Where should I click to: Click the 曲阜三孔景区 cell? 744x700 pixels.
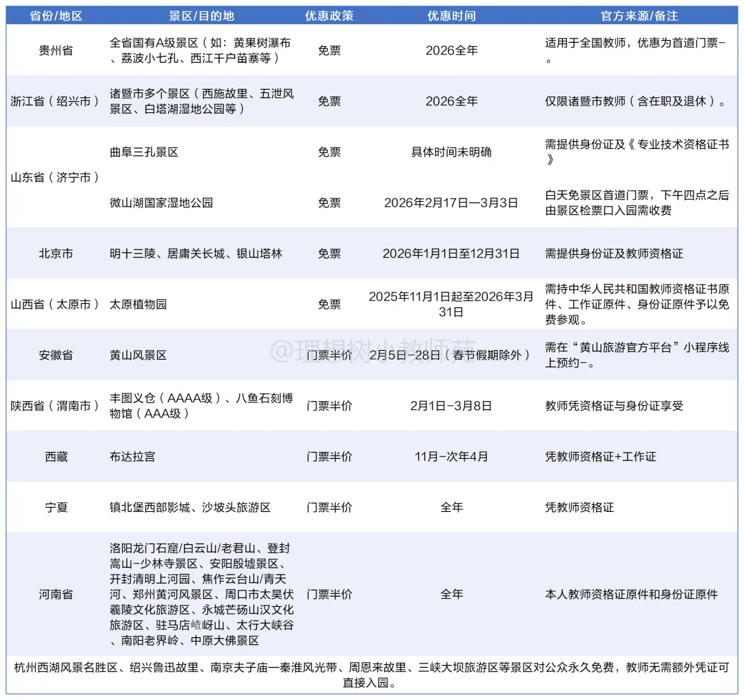point(144,152)
